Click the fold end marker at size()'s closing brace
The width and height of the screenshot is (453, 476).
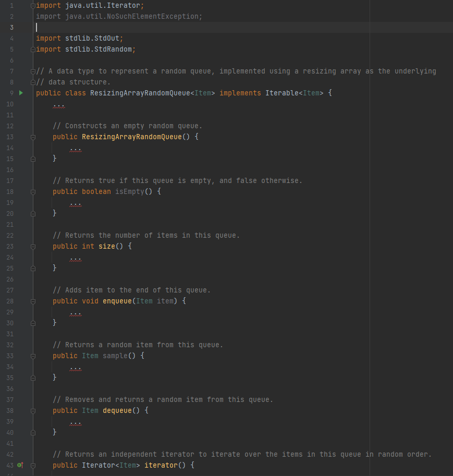(x=33, y=268)
